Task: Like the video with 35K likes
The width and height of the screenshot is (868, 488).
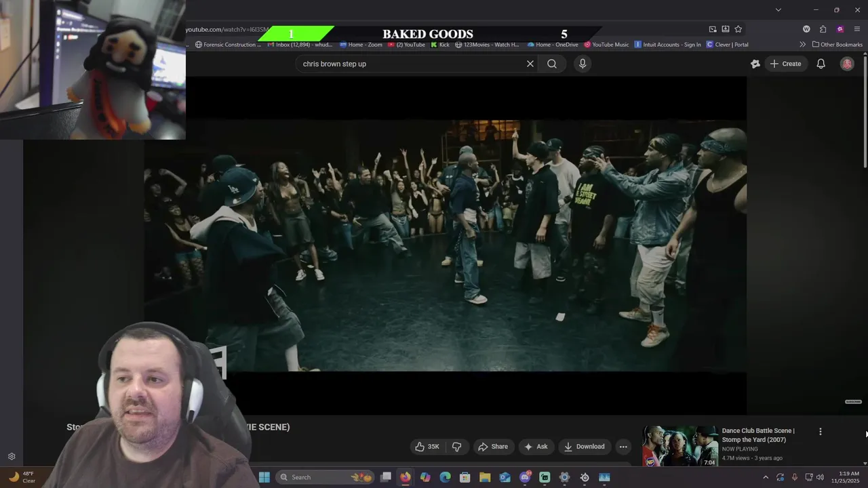Action: coord(427,447)
